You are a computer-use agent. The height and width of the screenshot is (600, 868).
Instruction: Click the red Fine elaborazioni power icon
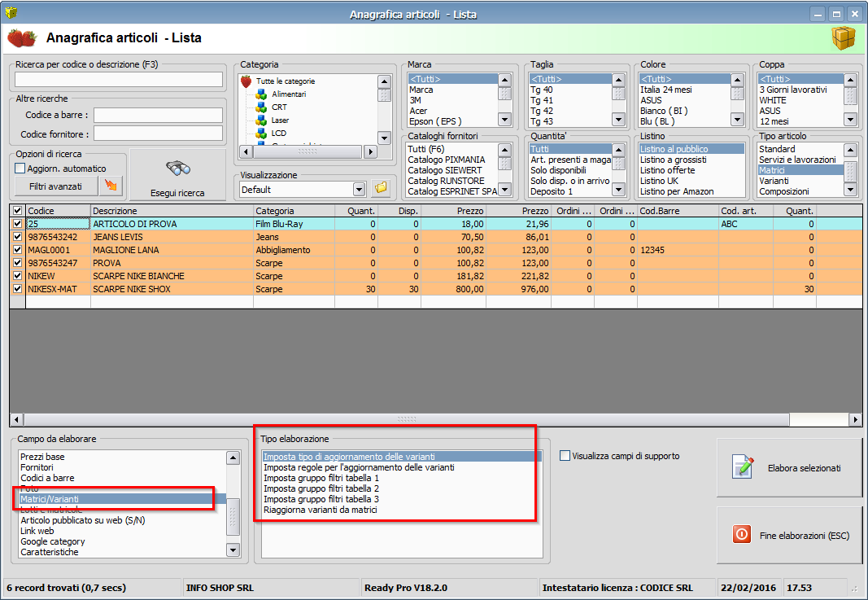[741, 535]
